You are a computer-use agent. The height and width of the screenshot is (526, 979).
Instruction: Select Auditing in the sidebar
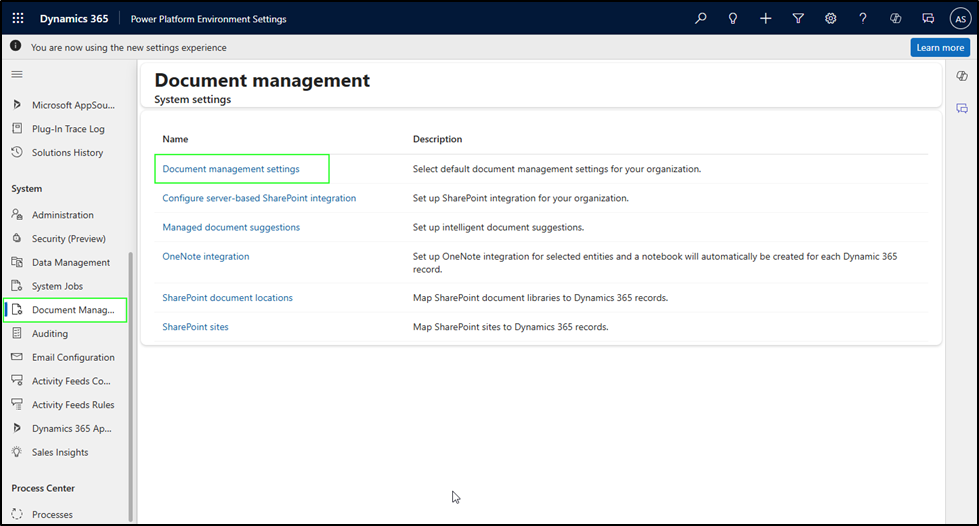point(50,334)
